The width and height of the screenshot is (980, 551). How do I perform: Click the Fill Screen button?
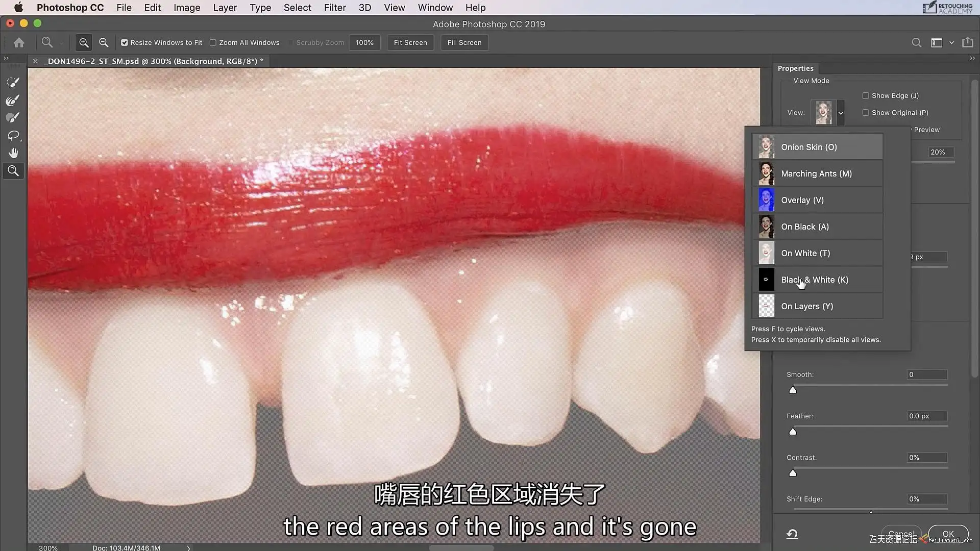tap(464, 43)
